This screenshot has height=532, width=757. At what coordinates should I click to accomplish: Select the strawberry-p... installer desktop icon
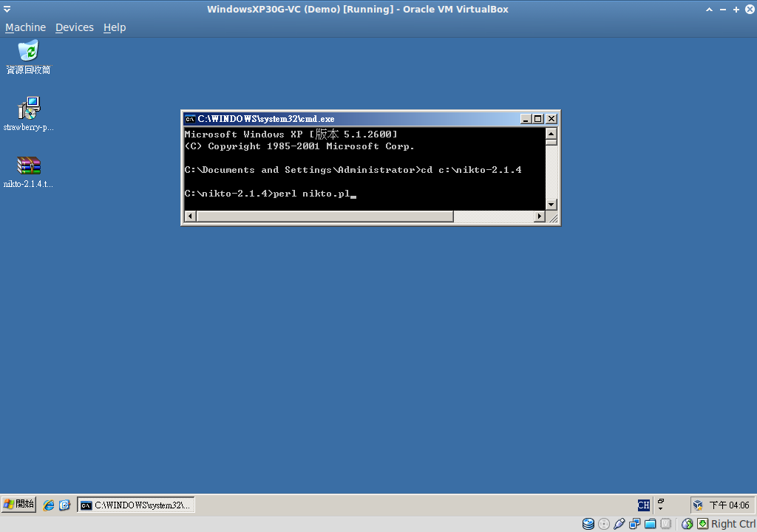pyautogui.click(x=29, y=114)
